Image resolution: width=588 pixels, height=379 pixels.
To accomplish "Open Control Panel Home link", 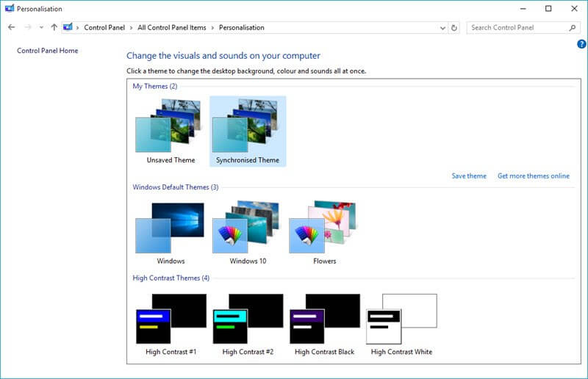I will pos(48,51).
